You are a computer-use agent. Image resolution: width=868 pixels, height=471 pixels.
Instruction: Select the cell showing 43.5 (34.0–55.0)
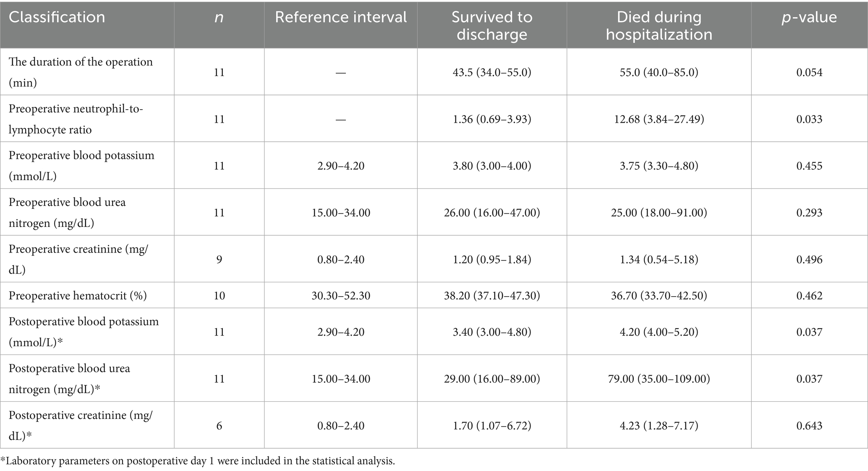click(x=492, y=72)
